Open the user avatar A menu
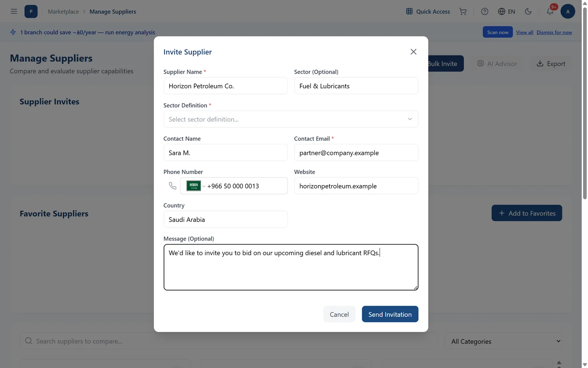Screen dimensions: 588x368 pyautogui.click(x=568, y=11)
